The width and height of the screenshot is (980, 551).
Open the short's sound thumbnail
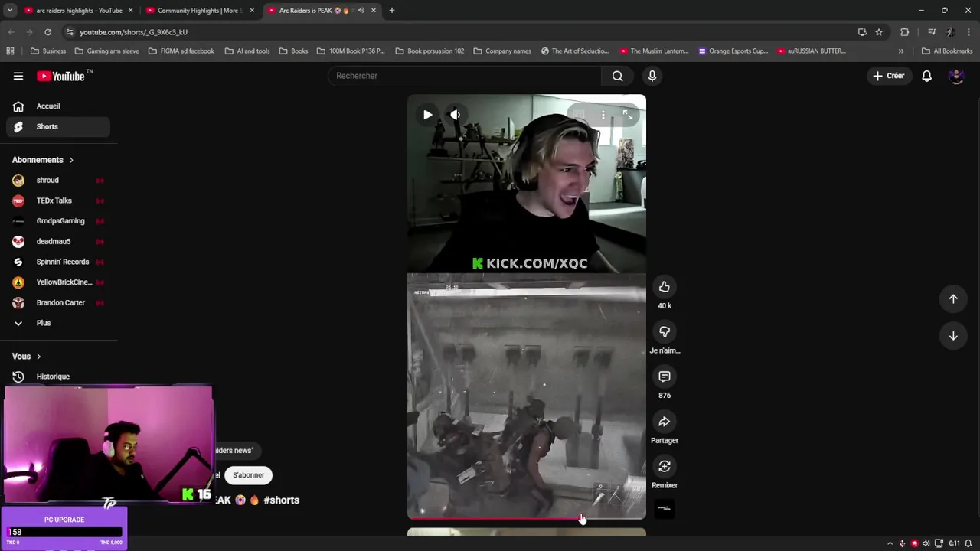click(665, 508)
